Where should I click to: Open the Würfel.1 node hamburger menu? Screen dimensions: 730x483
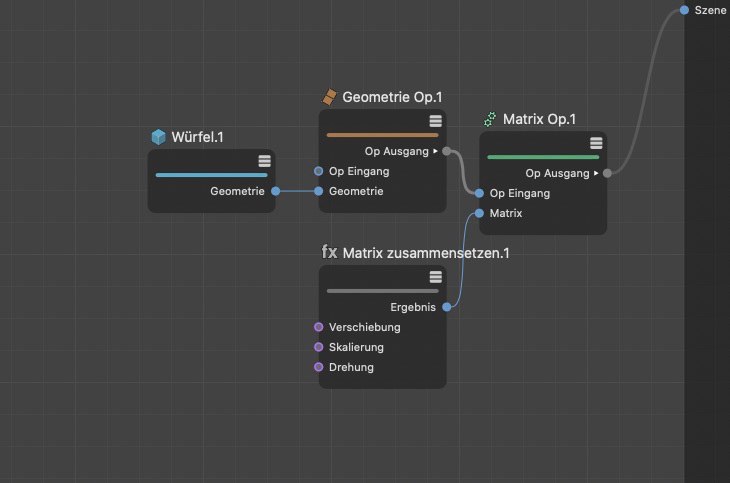(x=264, y=161)
